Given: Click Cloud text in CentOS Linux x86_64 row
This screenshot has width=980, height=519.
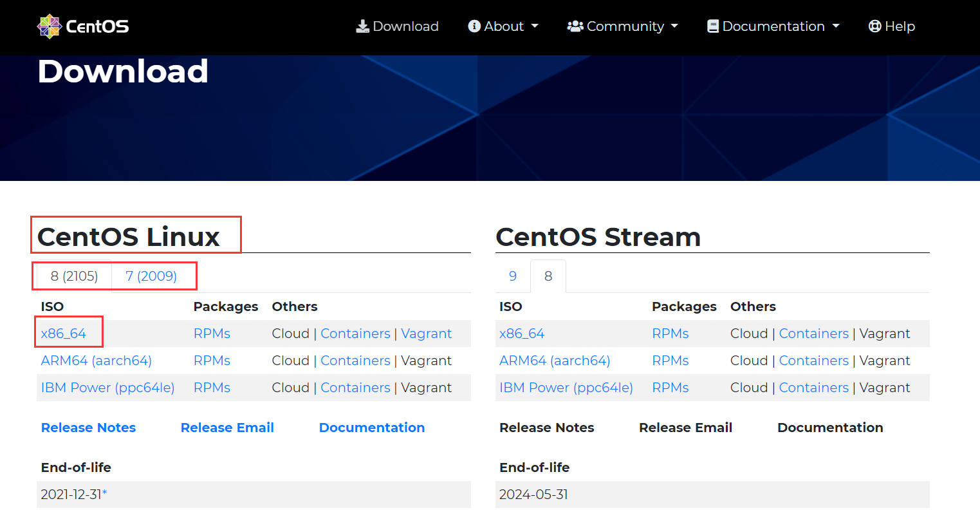Looking at the screenshot, I should (291, 334).
